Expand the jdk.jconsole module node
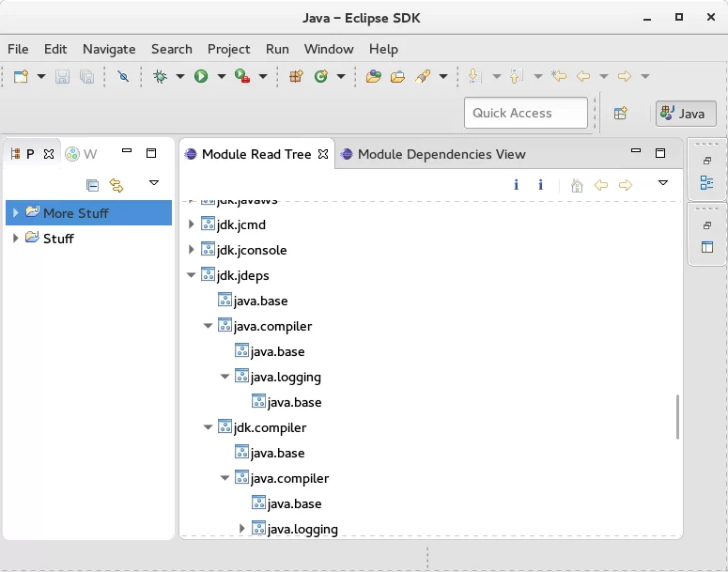728x572 pixels. coord(192,250)
